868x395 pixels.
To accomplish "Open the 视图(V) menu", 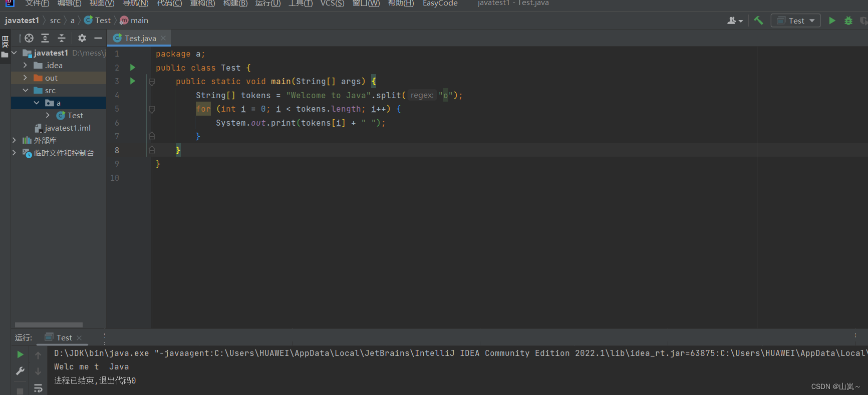I will click(x=102, y=4).
